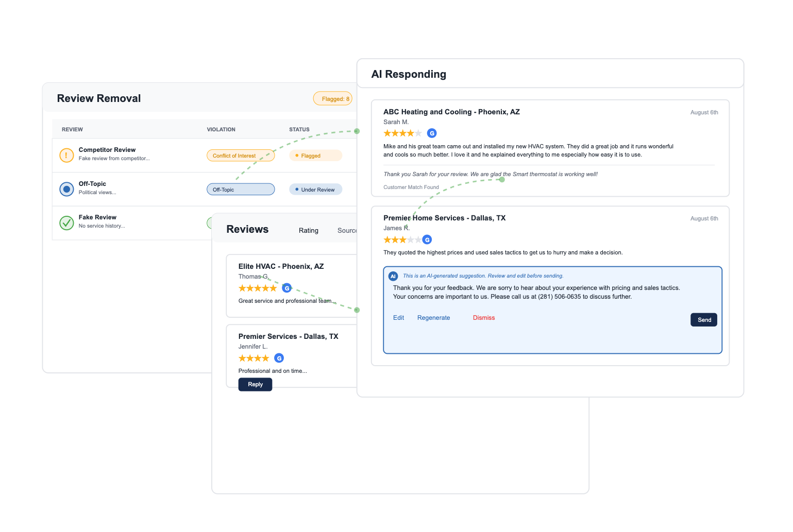Image resolution: width=793 pixels, height=532 pixels.
Task: Click Google icon beside Jennifer L.'s rating
Action: [279, 358]
